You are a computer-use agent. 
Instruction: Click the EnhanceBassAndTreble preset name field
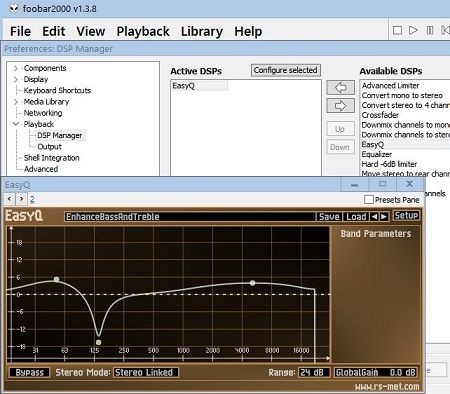(x=189, y=217)
